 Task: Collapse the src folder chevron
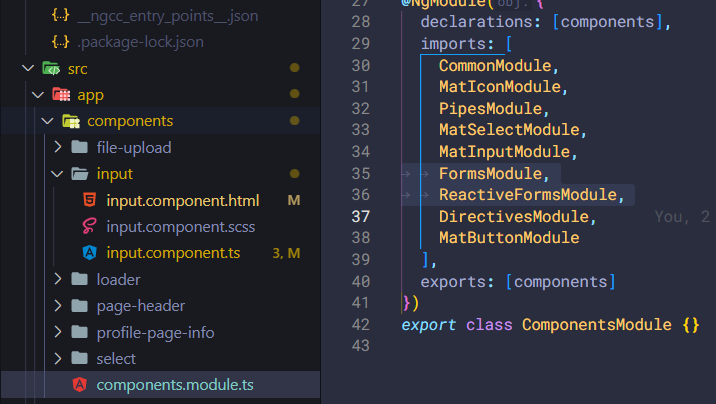pos(28,68)
